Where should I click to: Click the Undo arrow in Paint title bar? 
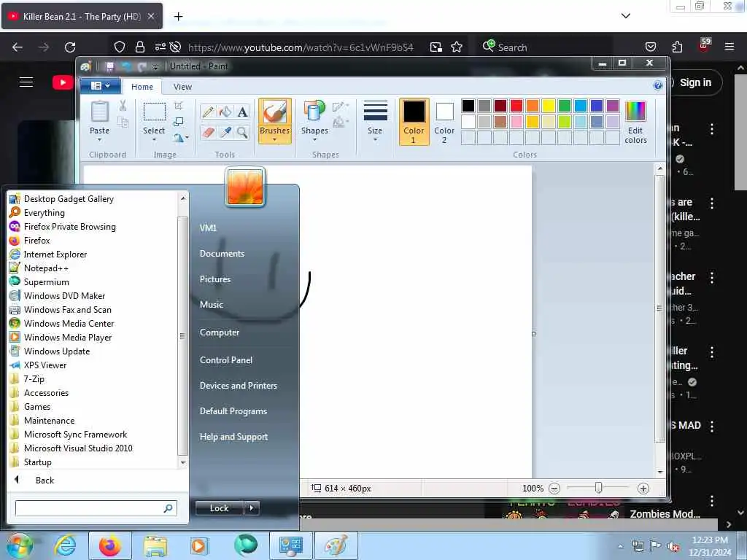click(x=127, y=66)
